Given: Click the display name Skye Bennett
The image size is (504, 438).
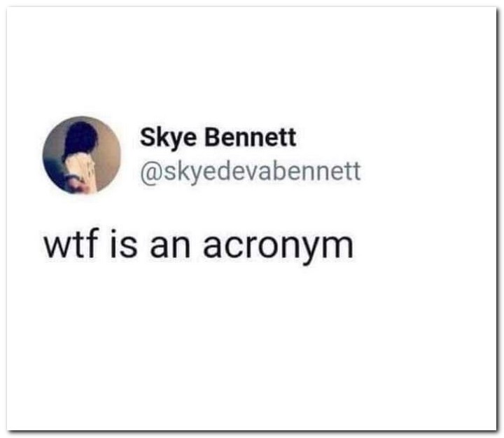Looking at the screenshot, I should point(218,138).
